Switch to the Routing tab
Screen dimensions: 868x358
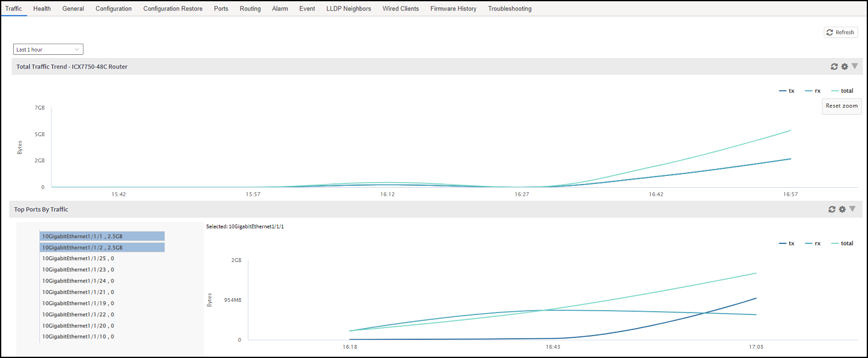tap(250, 9)
